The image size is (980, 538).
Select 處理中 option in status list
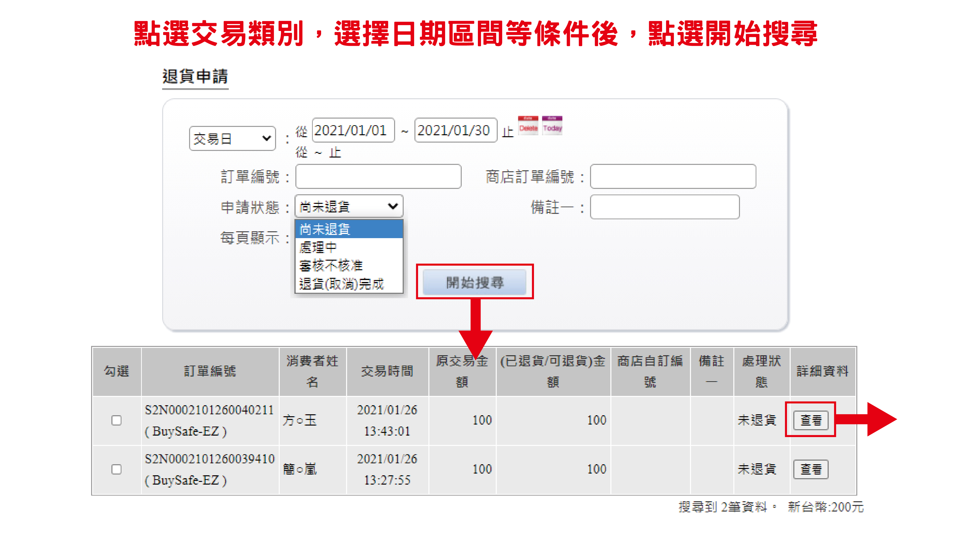pyautogui.click(x=349, y=247)
